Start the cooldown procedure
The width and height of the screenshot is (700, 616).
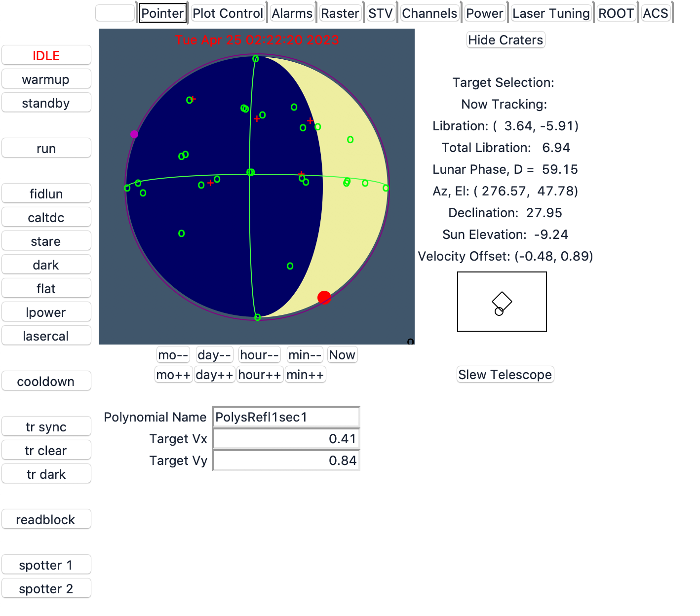tap(46, 381)
